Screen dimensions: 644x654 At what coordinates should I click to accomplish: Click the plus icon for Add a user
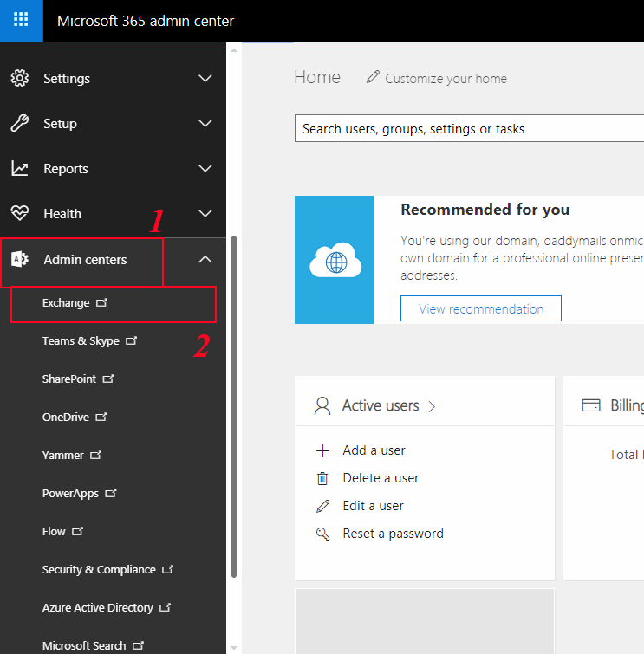click(x=322, y=450)
